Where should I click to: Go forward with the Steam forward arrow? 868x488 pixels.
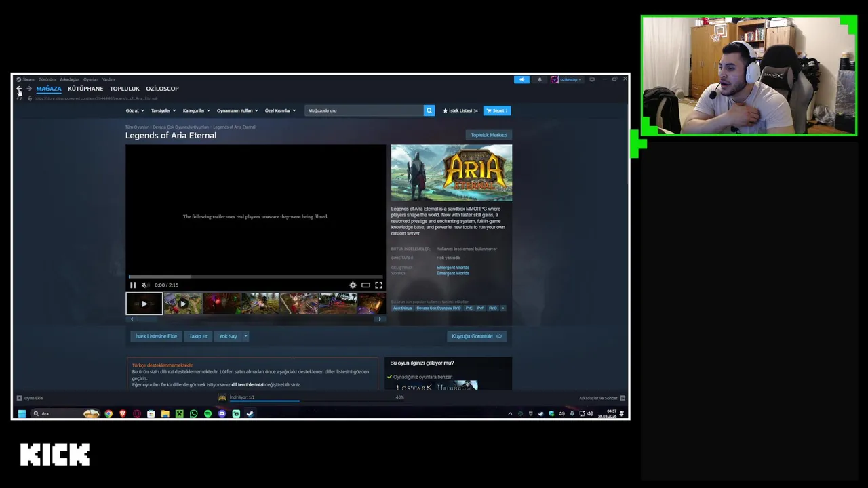[28, 89]
